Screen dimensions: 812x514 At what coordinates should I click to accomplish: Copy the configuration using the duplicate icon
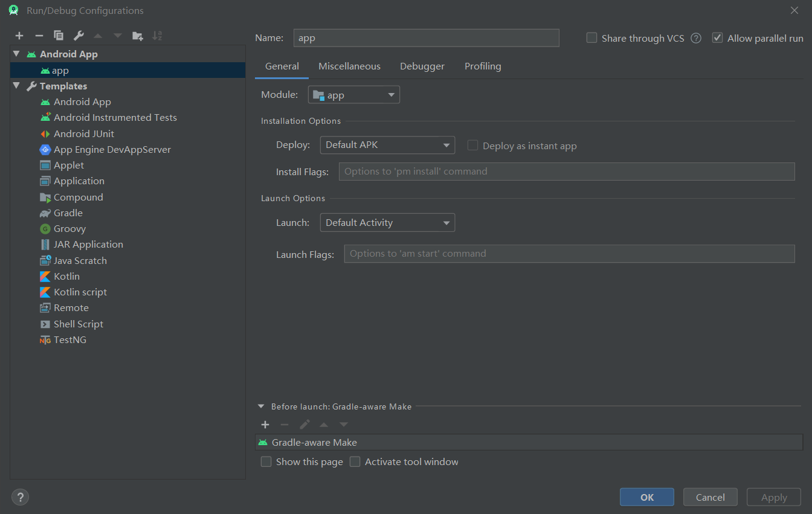tap(59, 36)
